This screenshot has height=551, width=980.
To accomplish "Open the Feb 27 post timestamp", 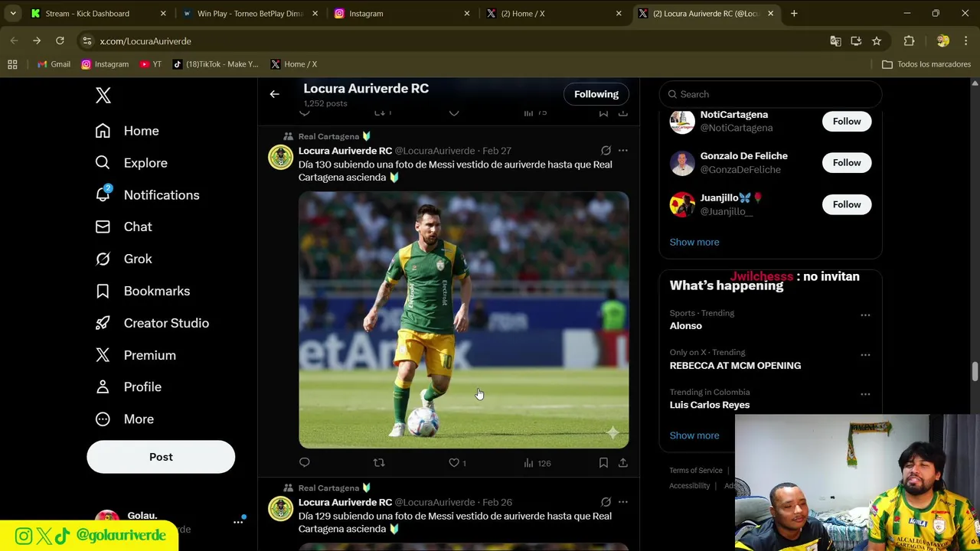I will (497, 151).
